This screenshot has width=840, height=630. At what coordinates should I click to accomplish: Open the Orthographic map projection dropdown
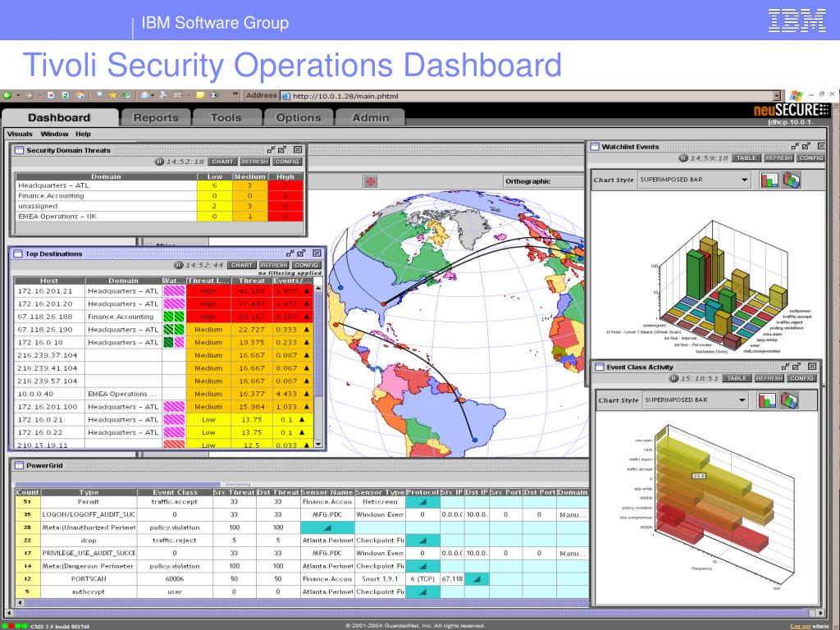coord(543,181)
